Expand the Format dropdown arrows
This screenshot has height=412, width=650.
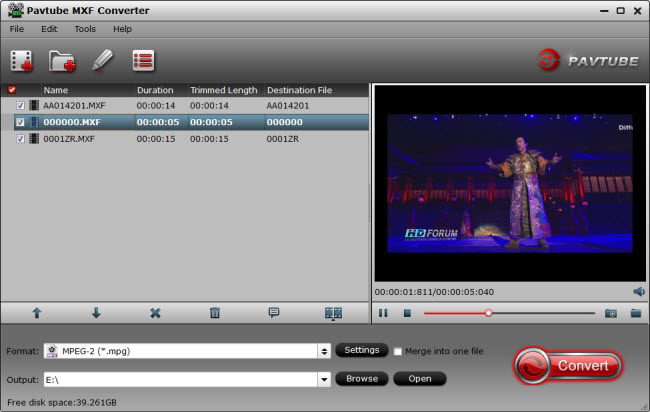tap(324, 351)
